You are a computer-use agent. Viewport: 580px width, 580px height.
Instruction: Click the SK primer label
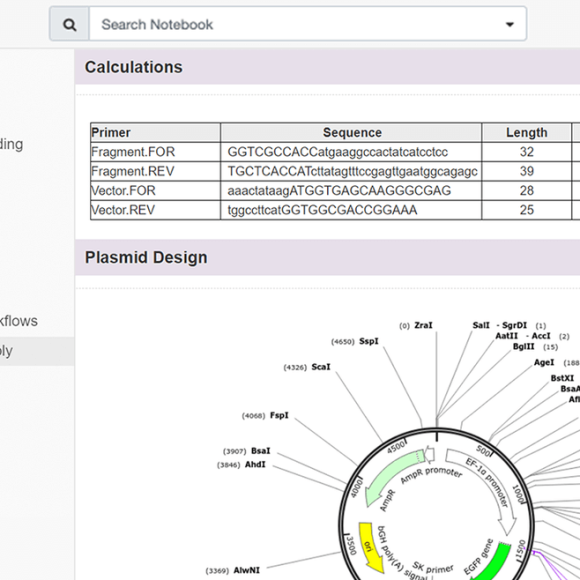click(x=433, y=567)
